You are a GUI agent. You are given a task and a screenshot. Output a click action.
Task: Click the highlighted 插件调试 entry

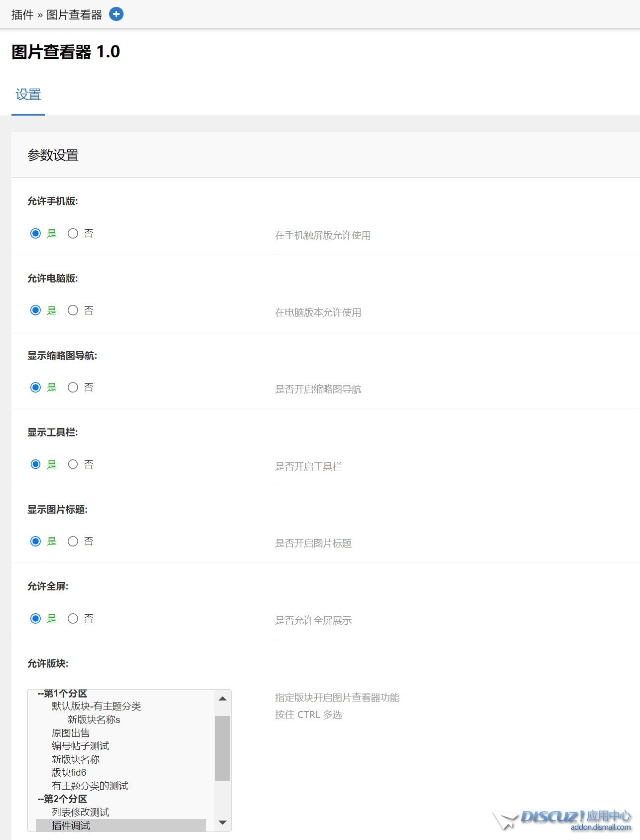pos(71,826)
